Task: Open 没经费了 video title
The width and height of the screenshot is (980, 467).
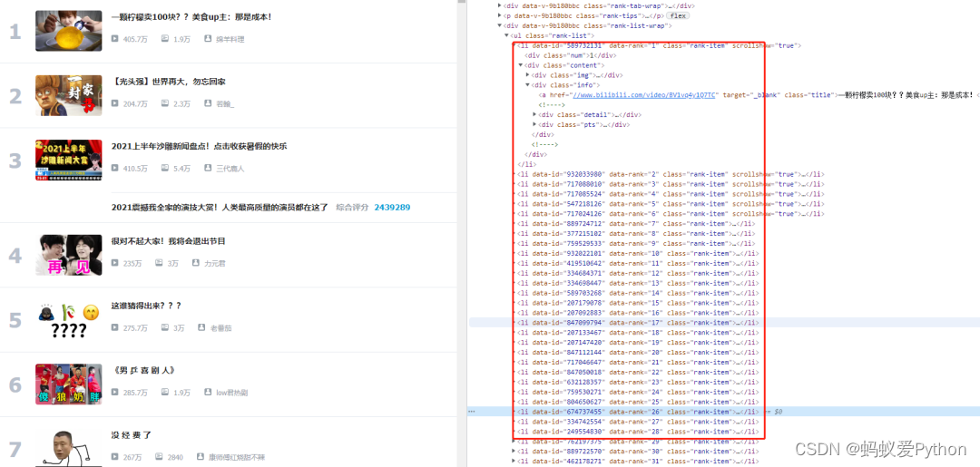Action: (x=132, y=435)
